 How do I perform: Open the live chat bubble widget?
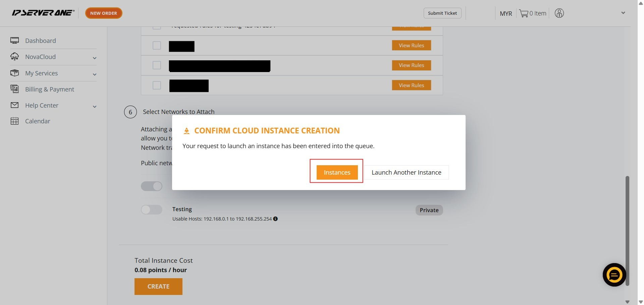point(614,275)
